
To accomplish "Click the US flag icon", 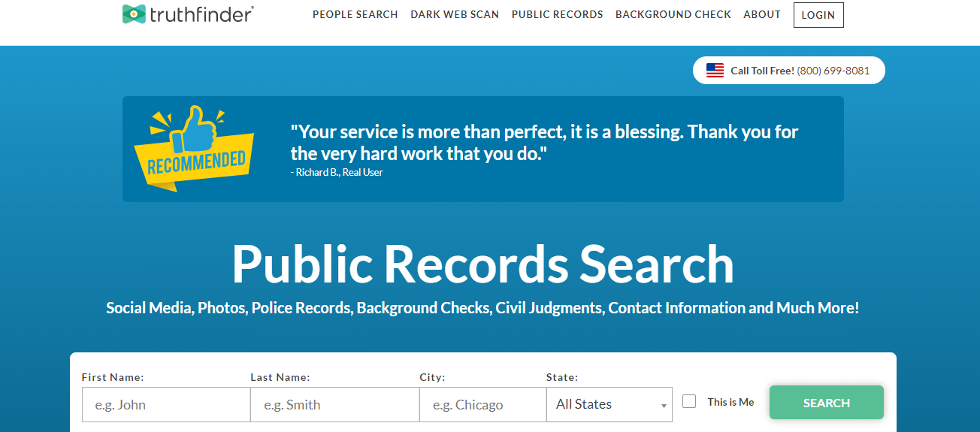I will 715,71.
